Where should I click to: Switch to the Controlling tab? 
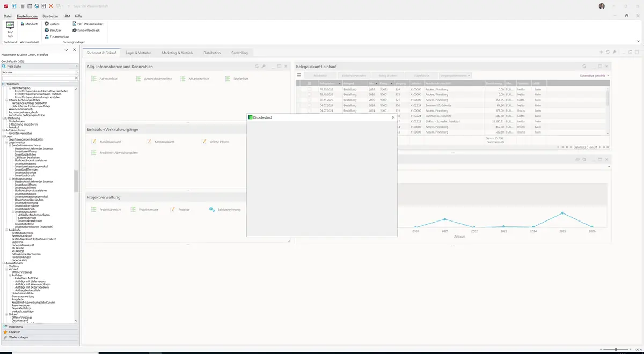(x=240, y=53)
